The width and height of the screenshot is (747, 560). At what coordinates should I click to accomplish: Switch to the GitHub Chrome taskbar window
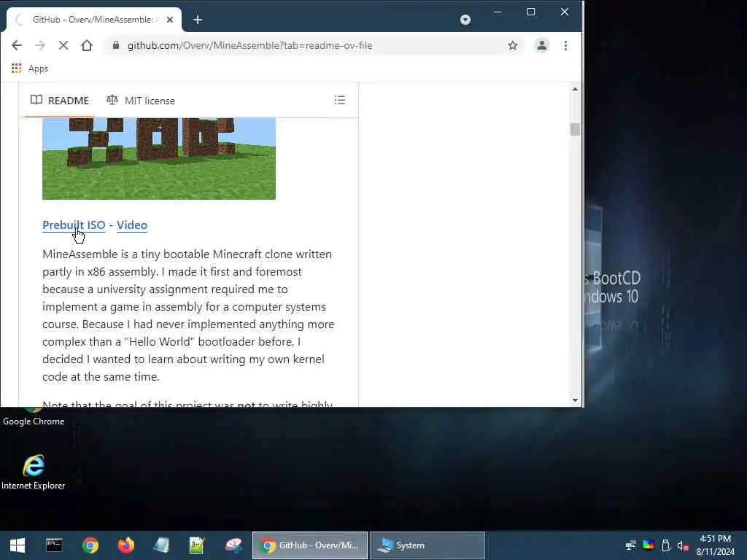(310, 545)
